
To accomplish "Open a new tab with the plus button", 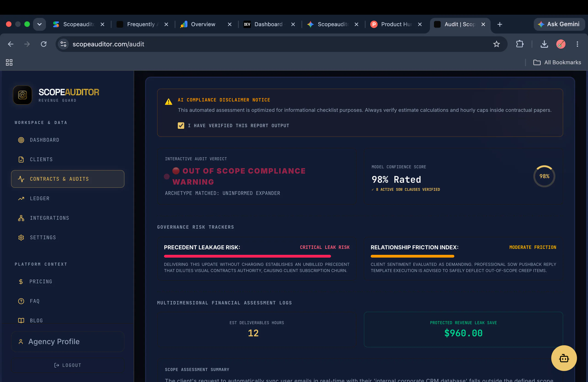I will [x=500, y=24].
